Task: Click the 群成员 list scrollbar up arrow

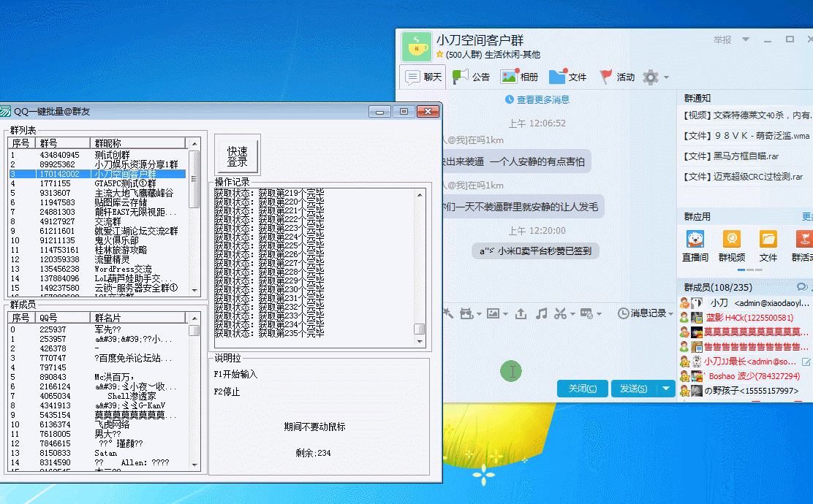Action: tap(194, 318)
